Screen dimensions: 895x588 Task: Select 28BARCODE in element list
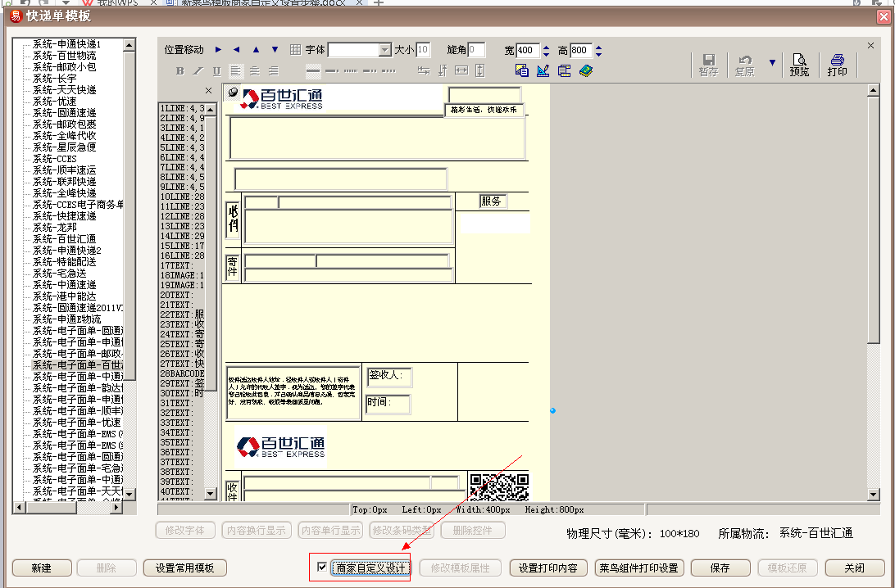pos(182,373)
